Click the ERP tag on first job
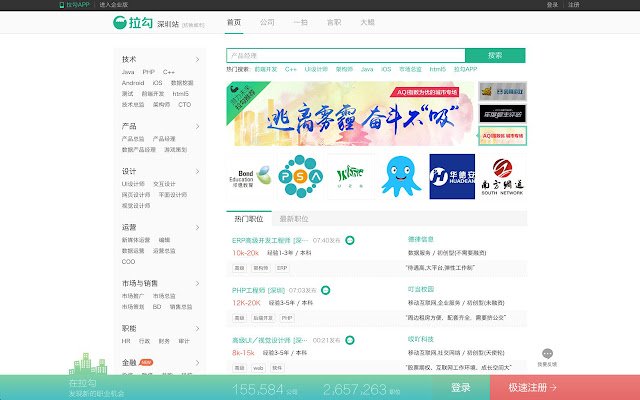Image resolution: width=640 pixels, height=400 pixels. (x=282, y=268)
